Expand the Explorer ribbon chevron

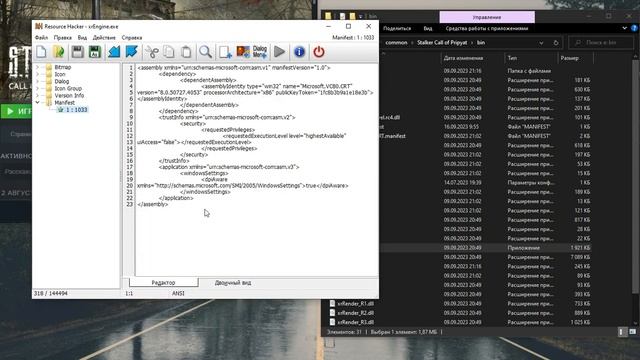coord(624,28)
